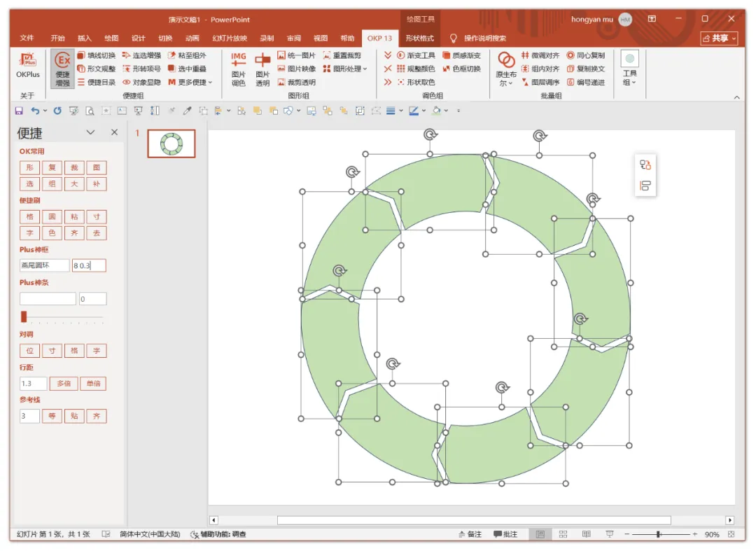
Task: Click the 重置裁剪 tool
Action: click(x=342, y=55)
